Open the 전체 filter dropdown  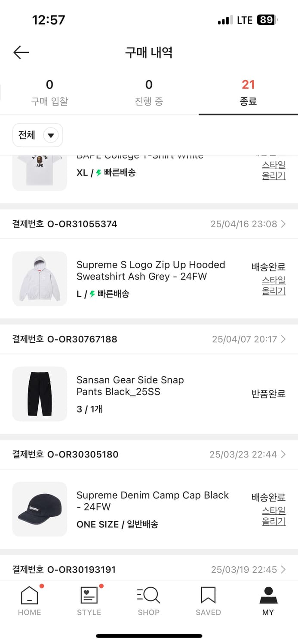[x=38, y=135]
